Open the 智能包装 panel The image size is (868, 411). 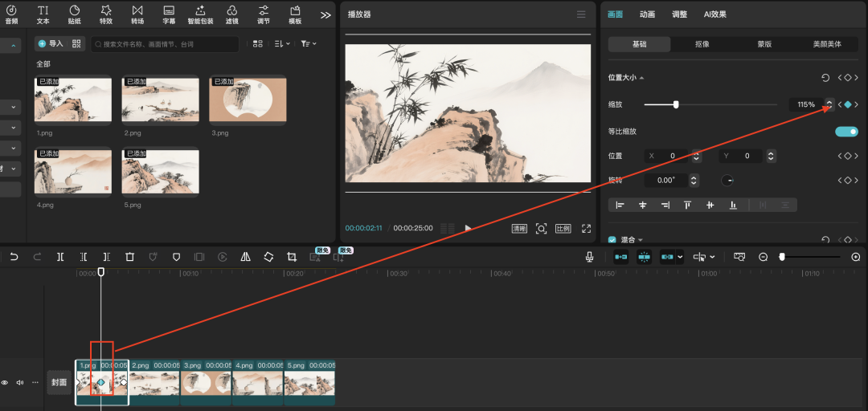[200, 15]
